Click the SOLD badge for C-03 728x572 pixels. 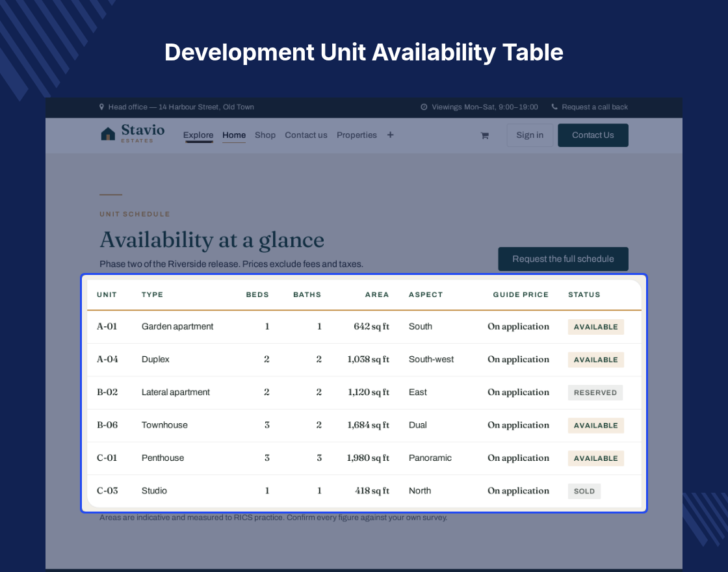click(584, 491)
